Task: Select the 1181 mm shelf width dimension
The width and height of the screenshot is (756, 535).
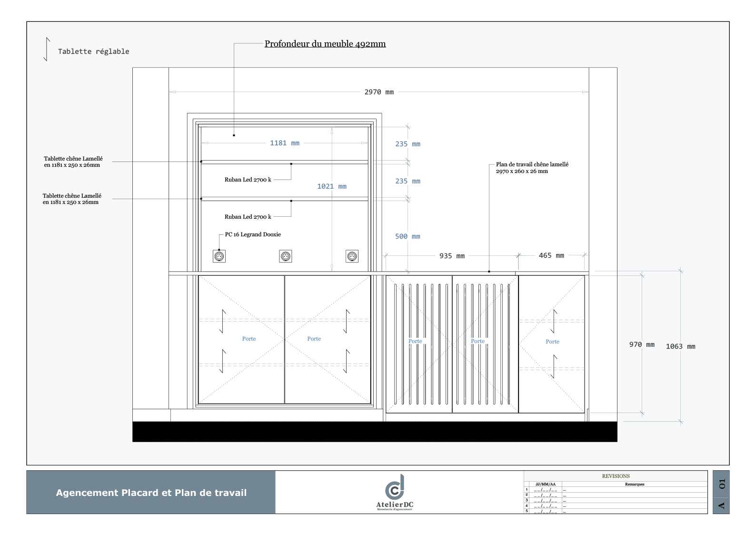Action: [x=285, y=143]
